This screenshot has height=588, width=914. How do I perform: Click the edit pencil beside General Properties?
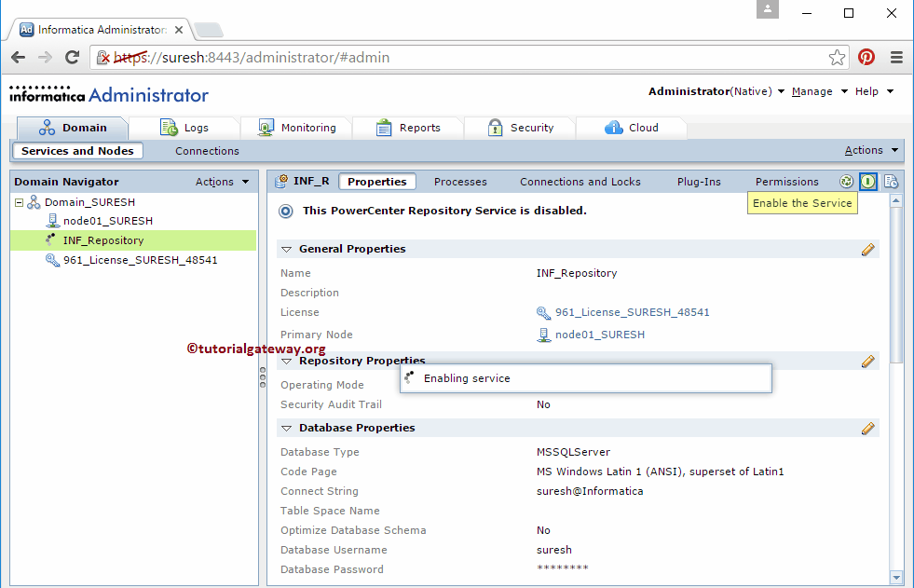pos(868,249)
